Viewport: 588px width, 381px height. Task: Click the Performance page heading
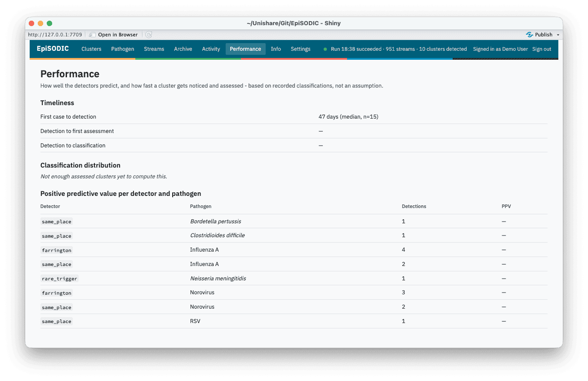[70, 74]
